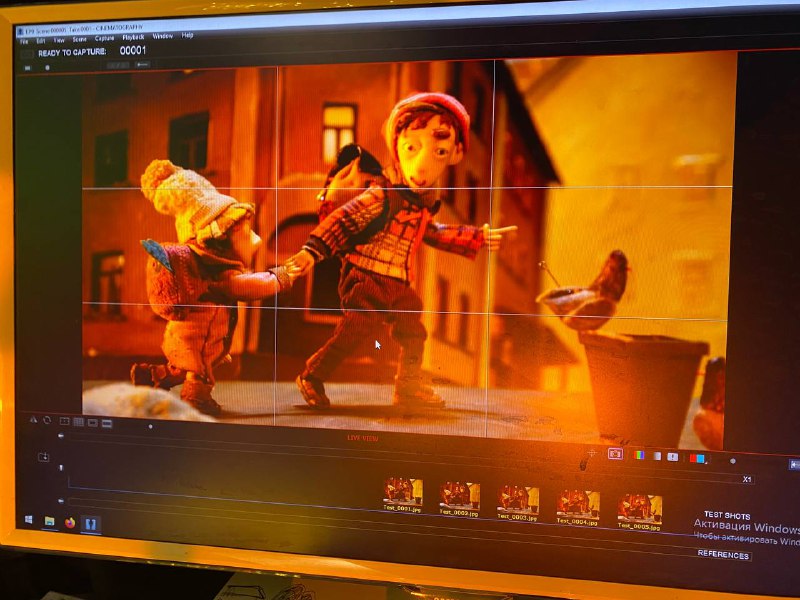Select the pink-outlined camera icon
This screenshot has width=800, height=600.
pos(615,454)
